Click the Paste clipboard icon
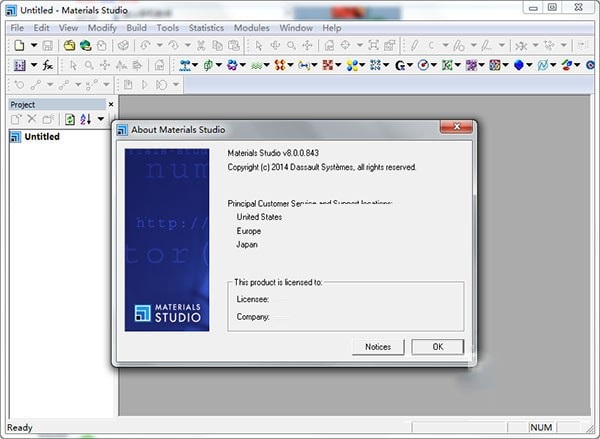This screenshot has height=439, width=600. 234,46
